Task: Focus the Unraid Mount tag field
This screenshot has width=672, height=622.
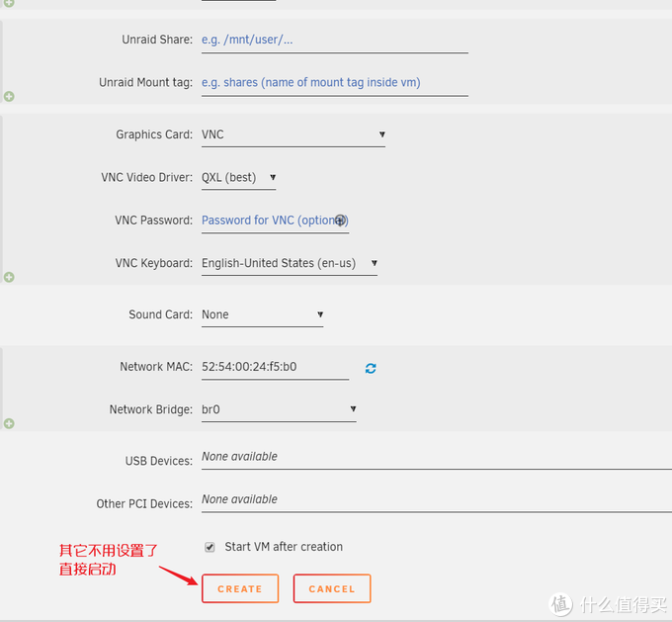Action: click(x=335, y=83)
